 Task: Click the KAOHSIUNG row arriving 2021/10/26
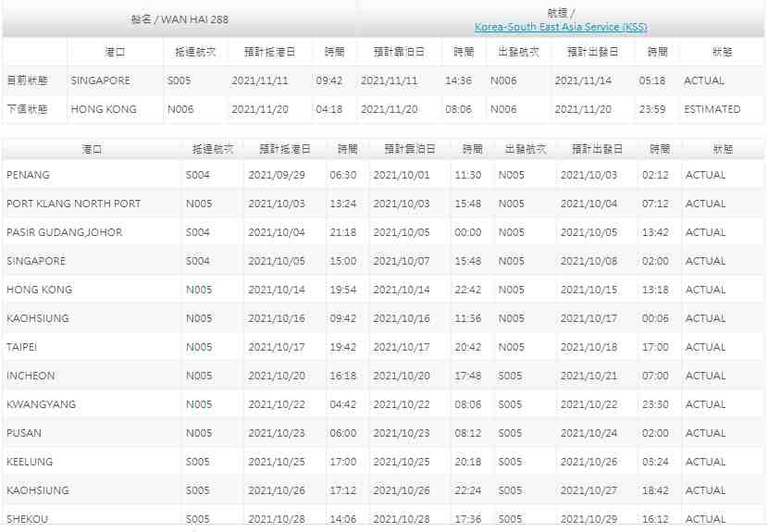(383, 490)
